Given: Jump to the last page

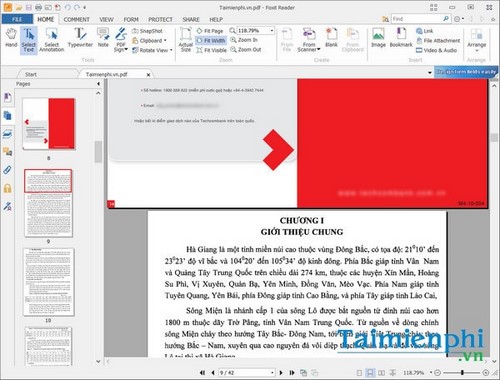Looking at the screenshot, I should [x=292, y=372].
